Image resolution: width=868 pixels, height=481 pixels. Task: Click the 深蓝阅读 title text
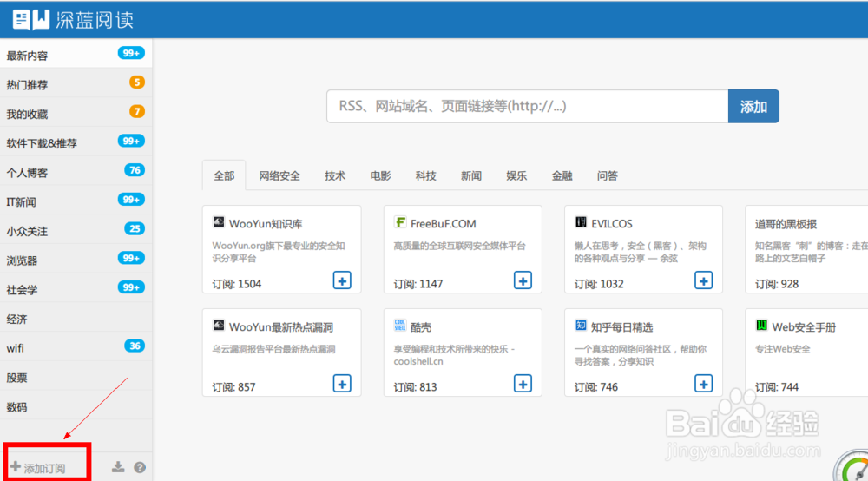tap(95, 20)
